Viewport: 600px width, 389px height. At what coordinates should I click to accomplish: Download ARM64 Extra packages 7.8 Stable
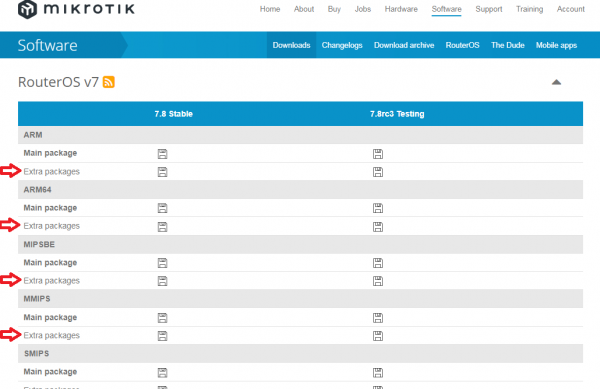point(162,227)
